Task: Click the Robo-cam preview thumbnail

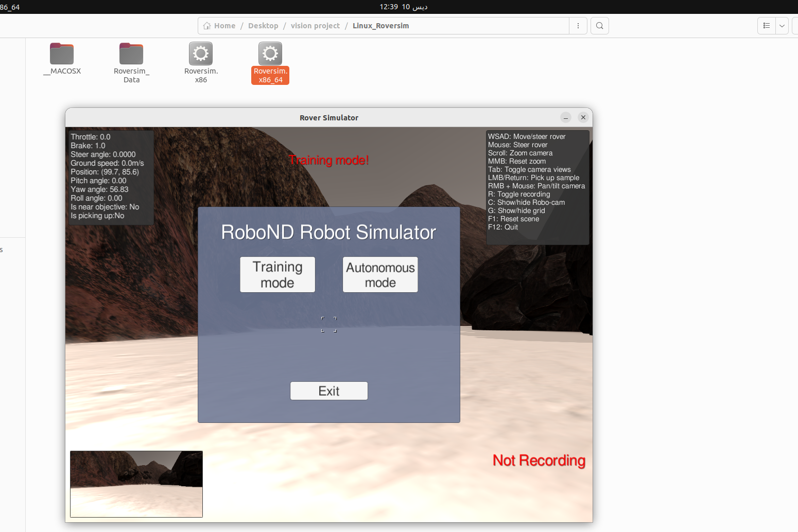Action: point(136,484)
